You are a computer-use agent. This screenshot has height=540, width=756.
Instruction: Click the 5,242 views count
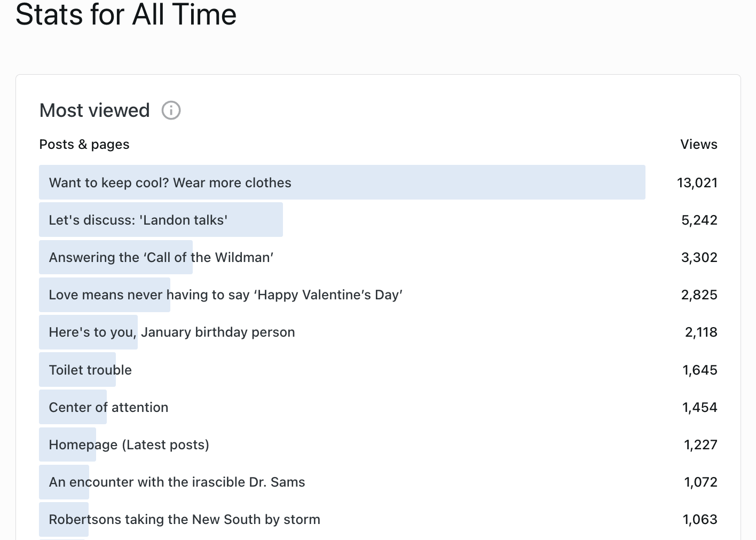tap(699, 220)
